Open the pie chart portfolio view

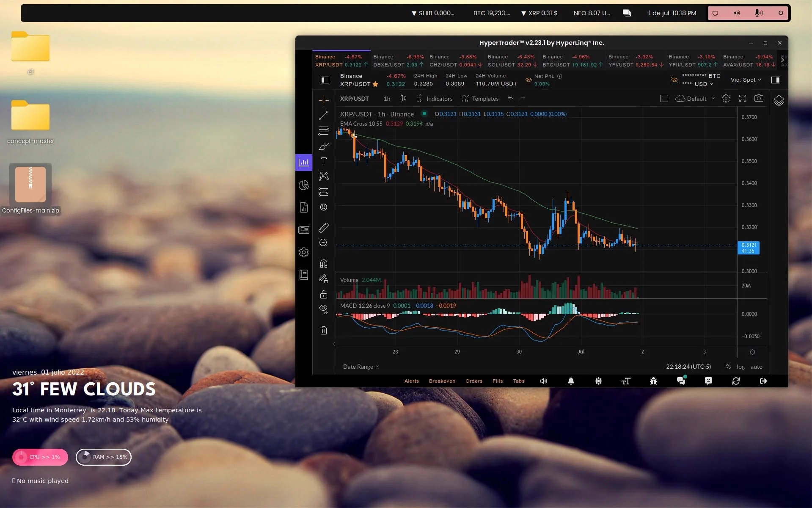(x=304, y=185)
